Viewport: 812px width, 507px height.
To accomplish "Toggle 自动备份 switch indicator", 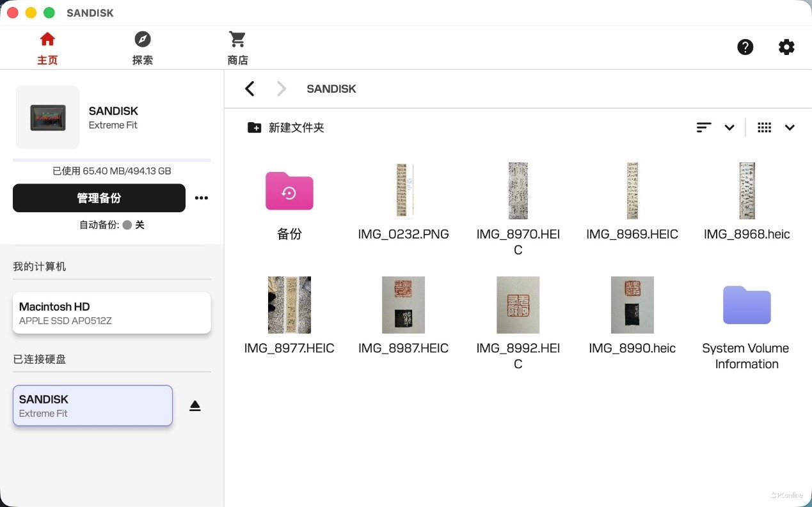I will [127, 225].
